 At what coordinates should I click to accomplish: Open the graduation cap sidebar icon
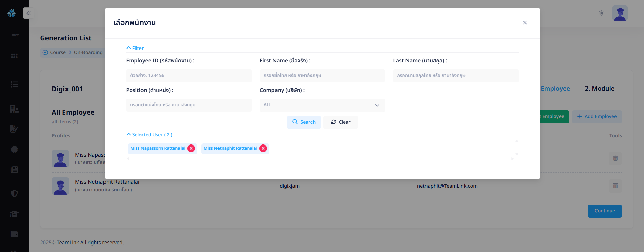(x=14, y=214)
